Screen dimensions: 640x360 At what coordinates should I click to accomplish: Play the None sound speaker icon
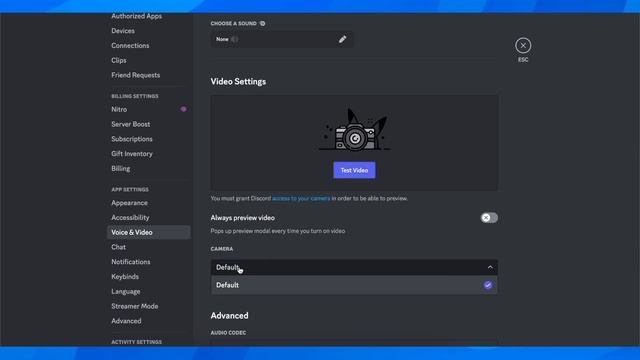tap(235, 39)
